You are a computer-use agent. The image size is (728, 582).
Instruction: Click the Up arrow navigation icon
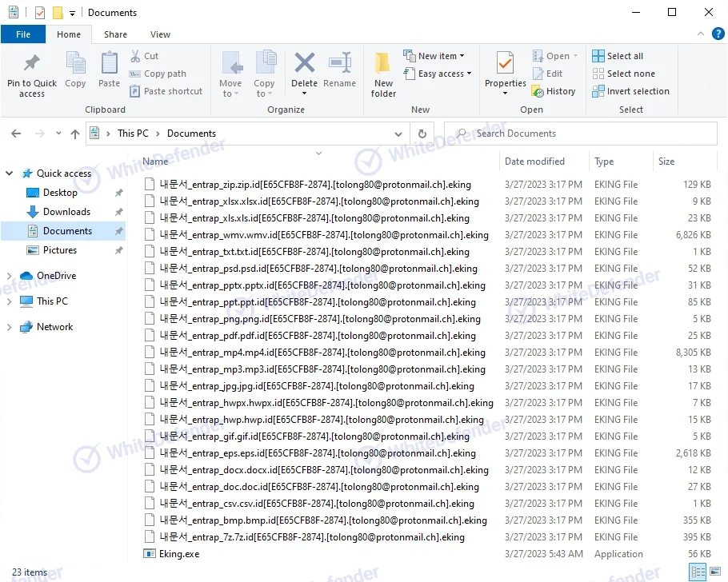[x=75, y=134]
